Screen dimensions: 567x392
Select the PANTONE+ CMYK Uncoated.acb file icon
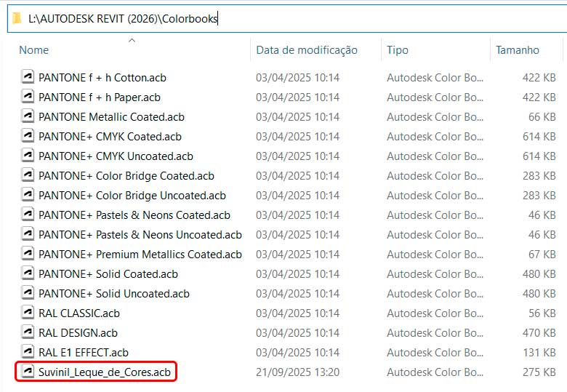pos(28,156)
